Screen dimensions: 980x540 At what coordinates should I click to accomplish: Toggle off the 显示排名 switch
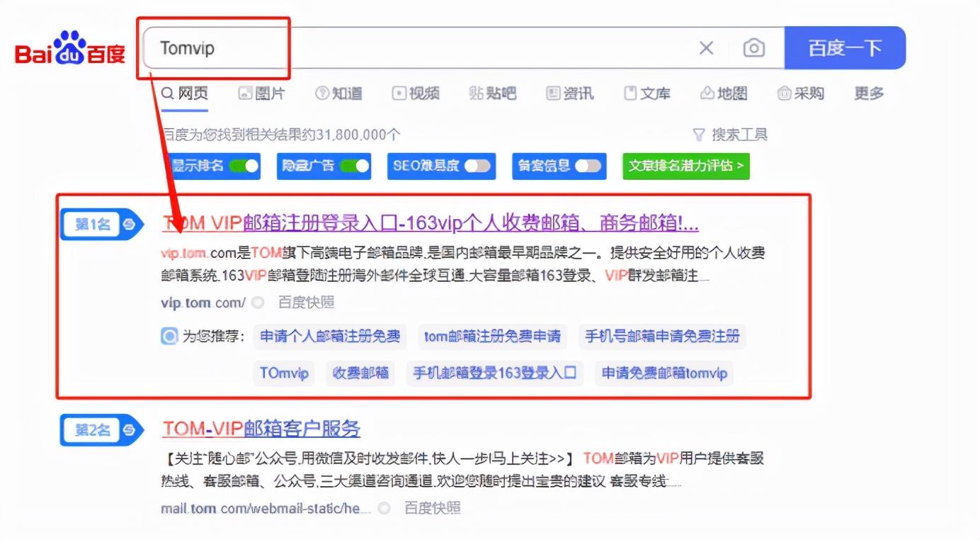244,167
